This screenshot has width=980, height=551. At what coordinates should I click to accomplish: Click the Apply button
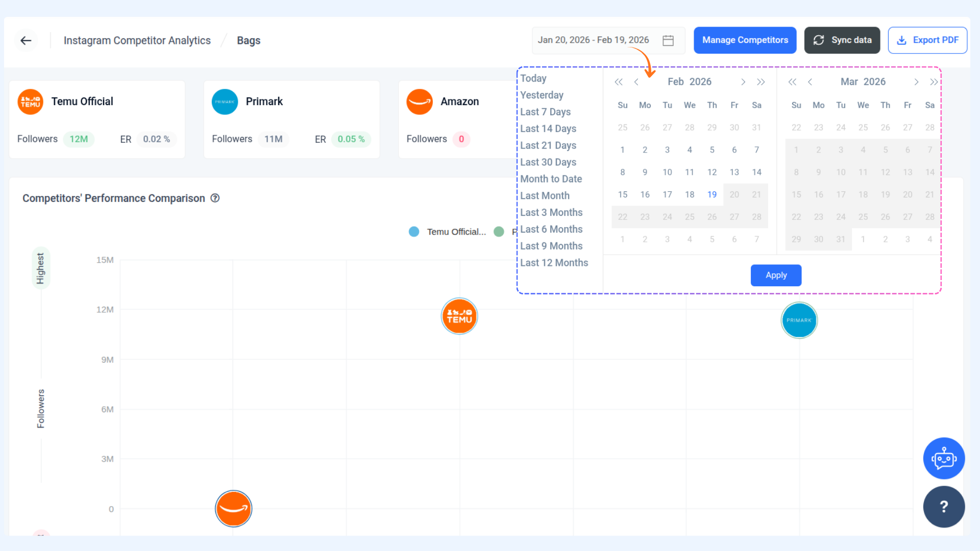coord(776,275)
